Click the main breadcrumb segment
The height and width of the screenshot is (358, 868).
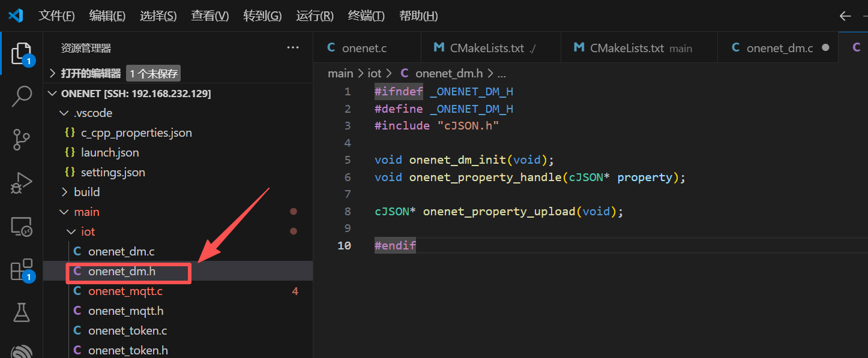click(340, 73)
